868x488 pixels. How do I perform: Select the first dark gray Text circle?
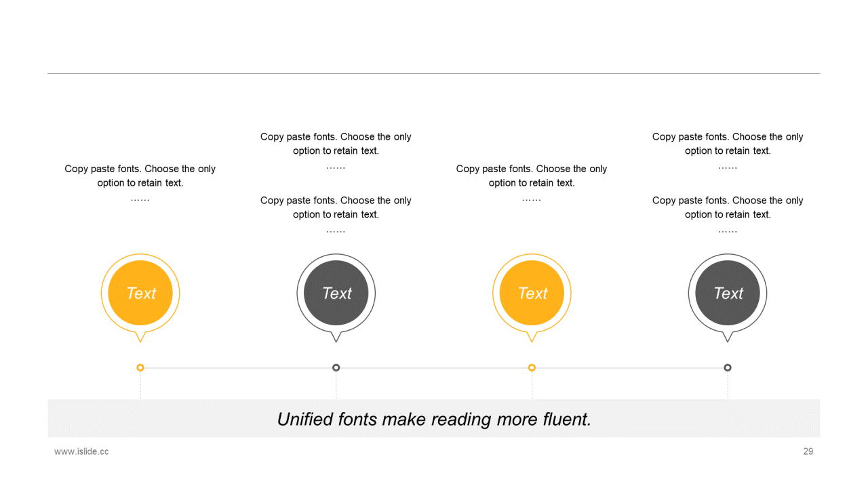(336, 293)
